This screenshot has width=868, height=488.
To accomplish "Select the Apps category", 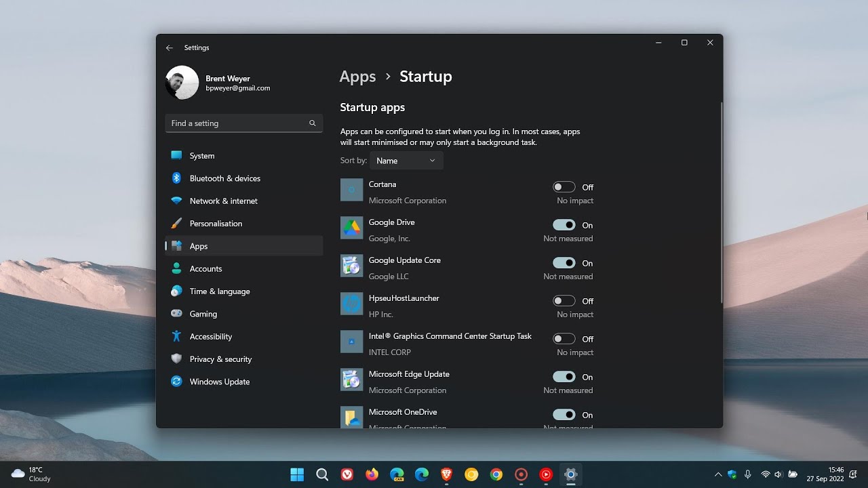I will click(244, 246).
